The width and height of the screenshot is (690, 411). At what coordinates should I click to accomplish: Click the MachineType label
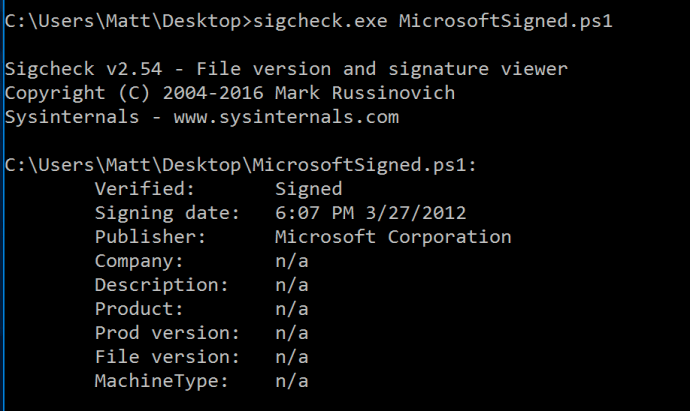(162, 381)
